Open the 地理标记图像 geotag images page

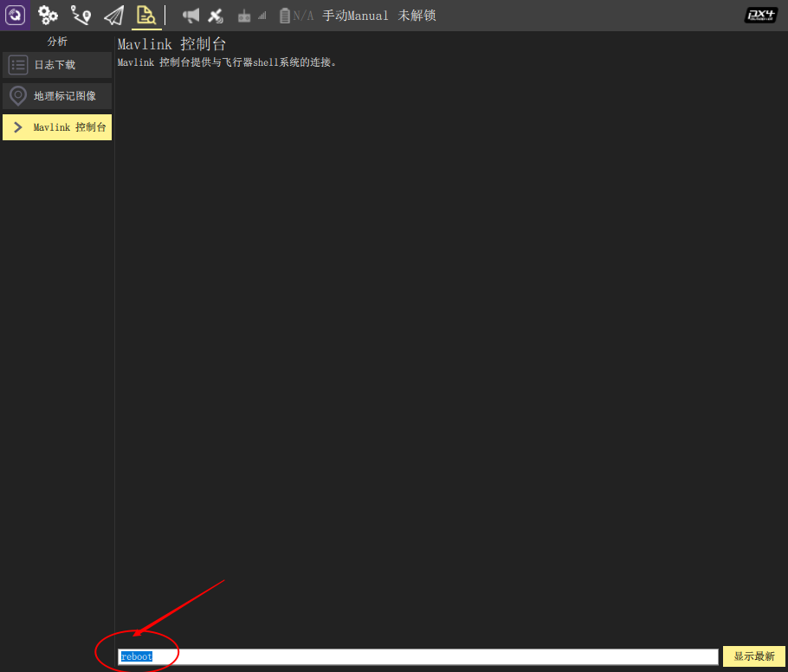(x=57, y=96)
